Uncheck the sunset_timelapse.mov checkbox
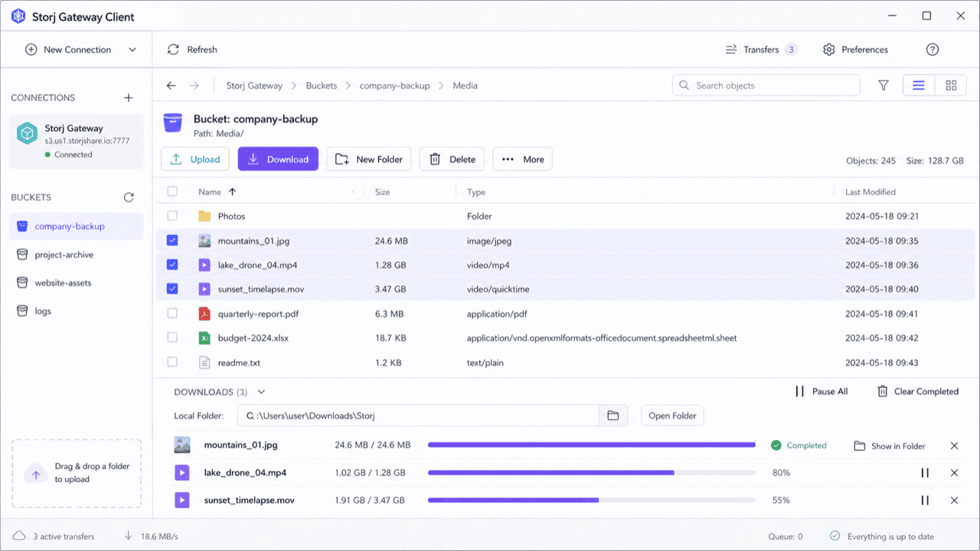The height and width of the screenshot is (551, 980). click(x=172, y=289)
